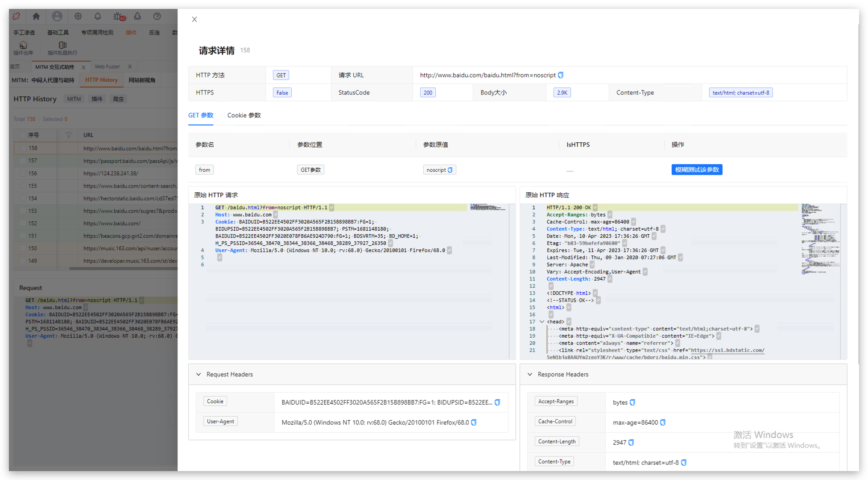
Task: Tick the checkbox for row 157
Action: coord(23,161)
